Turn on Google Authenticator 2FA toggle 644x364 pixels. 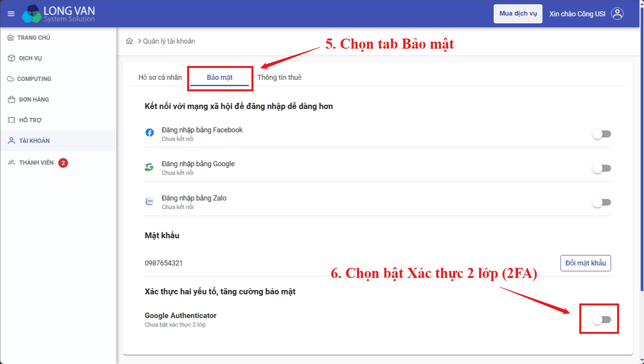point(602,320)
